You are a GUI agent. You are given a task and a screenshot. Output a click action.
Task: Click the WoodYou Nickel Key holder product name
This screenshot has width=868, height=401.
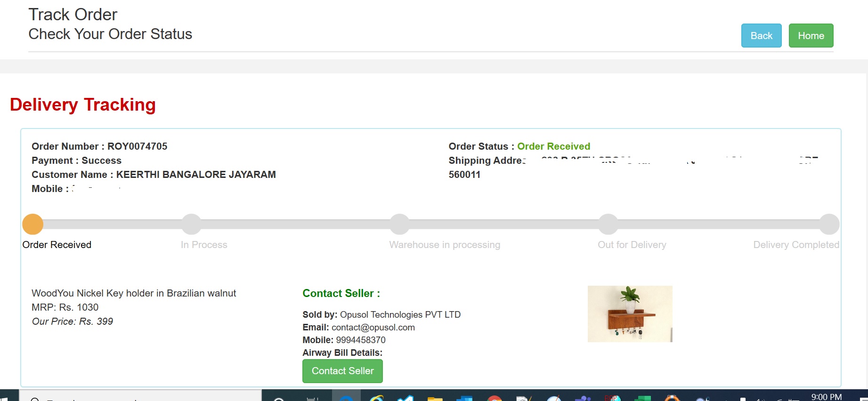coord(134,293)
